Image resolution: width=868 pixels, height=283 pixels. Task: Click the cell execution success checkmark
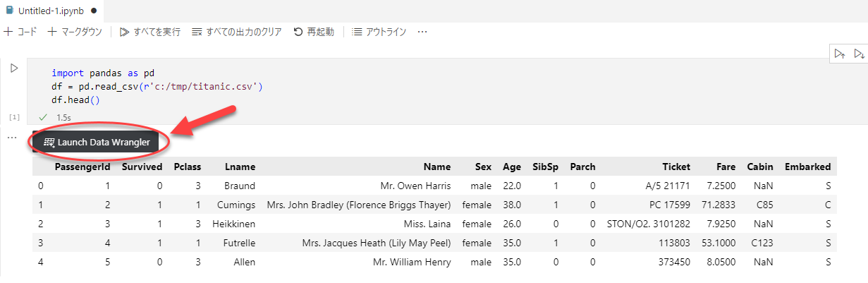pyautogui.click(x=44, y=116)
